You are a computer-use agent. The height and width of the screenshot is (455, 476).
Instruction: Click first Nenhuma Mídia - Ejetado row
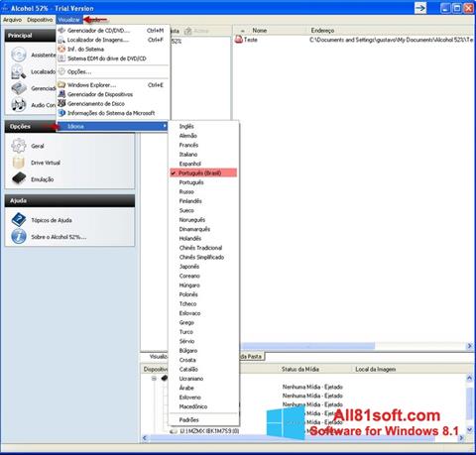coord(312,387)
